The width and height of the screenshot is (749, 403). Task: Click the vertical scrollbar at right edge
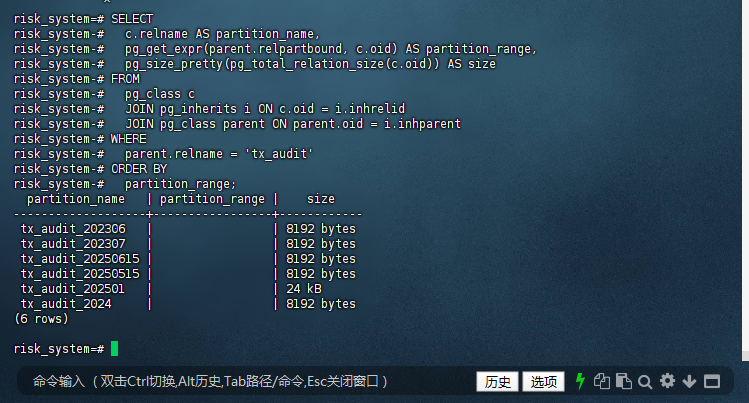pyautogui.click(x=745, y=179)
